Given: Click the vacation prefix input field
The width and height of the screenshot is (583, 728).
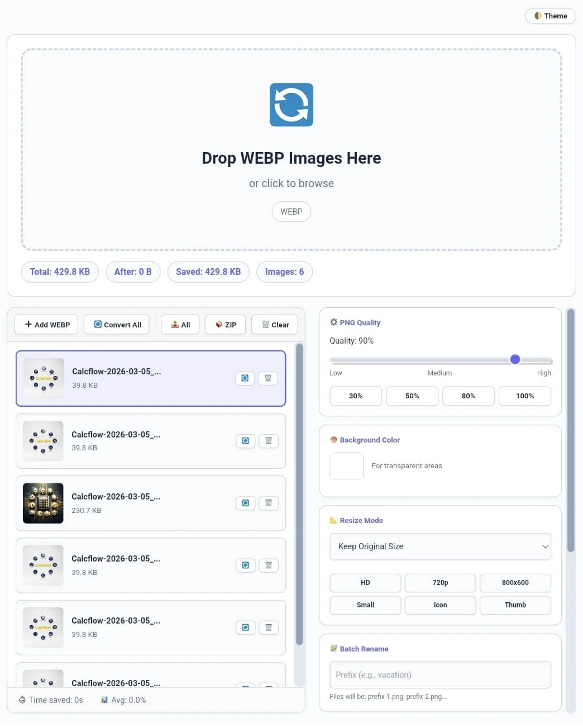Looking at the screenshot, I should [440, 674].
